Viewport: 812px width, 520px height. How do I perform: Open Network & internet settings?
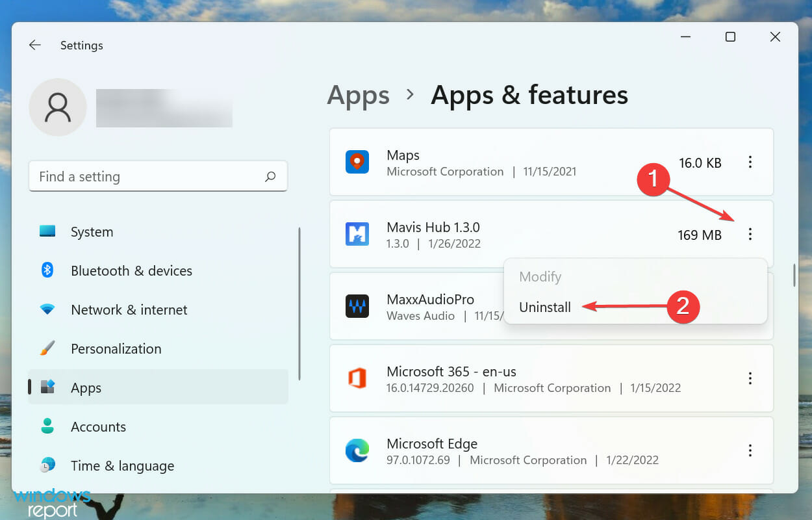coord(158,310)
